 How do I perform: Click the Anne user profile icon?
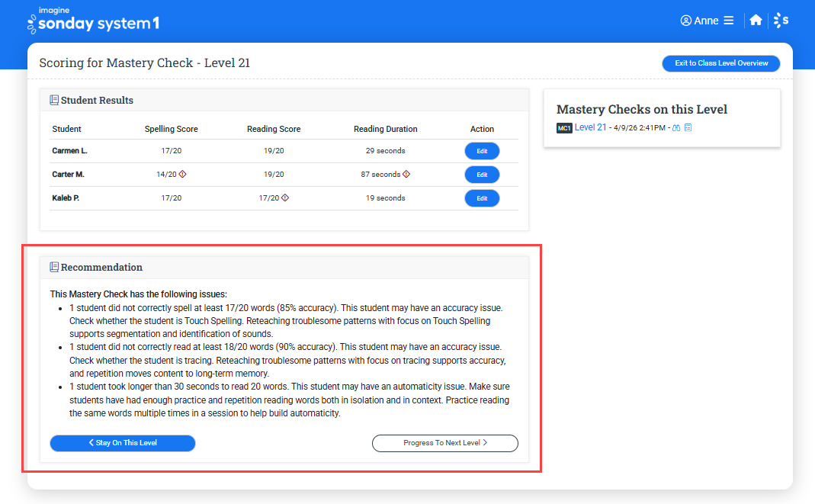coord(685,21)
